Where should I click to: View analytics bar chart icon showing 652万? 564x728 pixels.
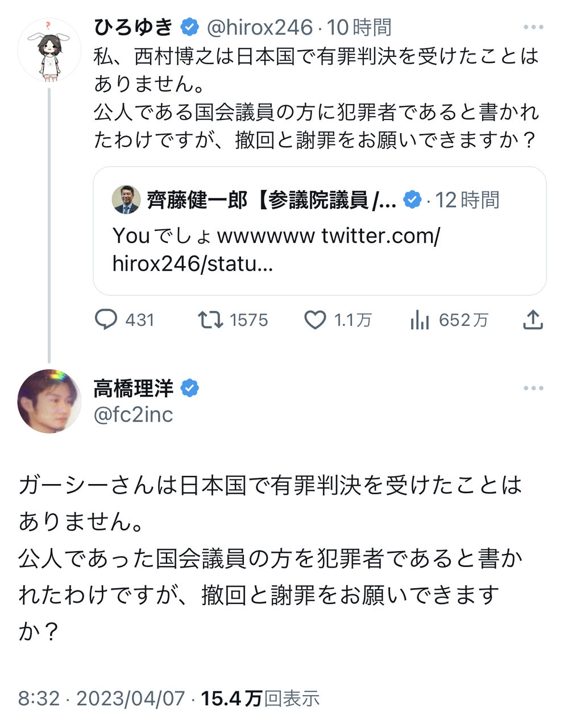pyautogui.click(x=420, y=321)
